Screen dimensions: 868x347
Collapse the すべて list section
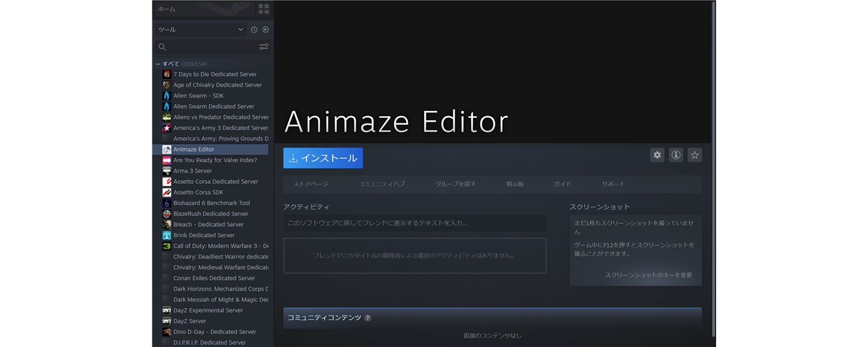point(158,64)
